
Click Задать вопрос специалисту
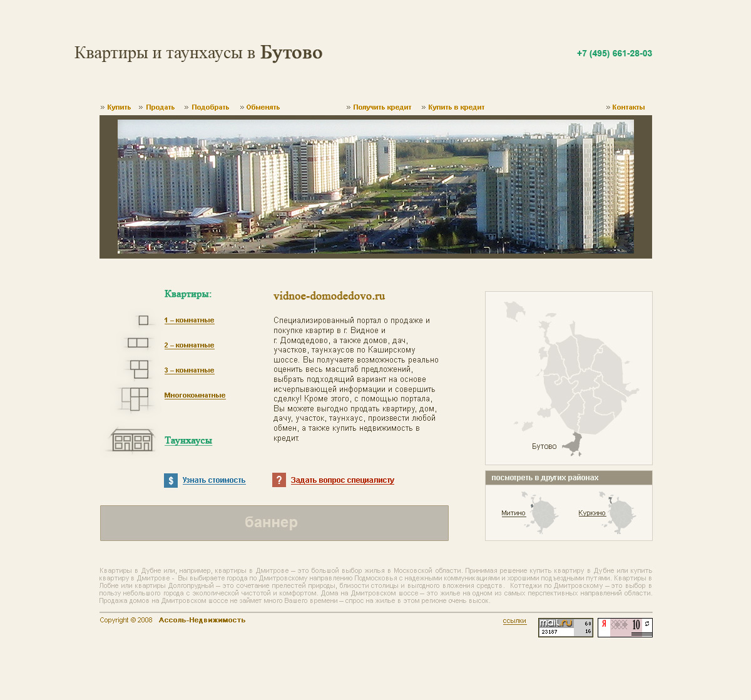coord(342,480)
